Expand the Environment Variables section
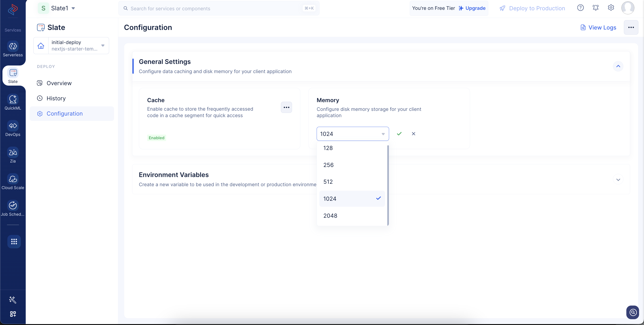Viewport: 644px width, 325px height. [618, 180]
